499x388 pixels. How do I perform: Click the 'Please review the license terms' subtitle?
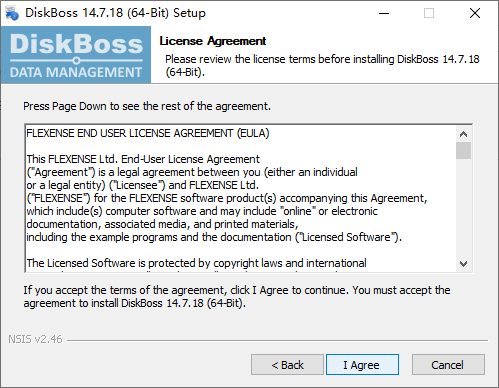coord(322,66)
